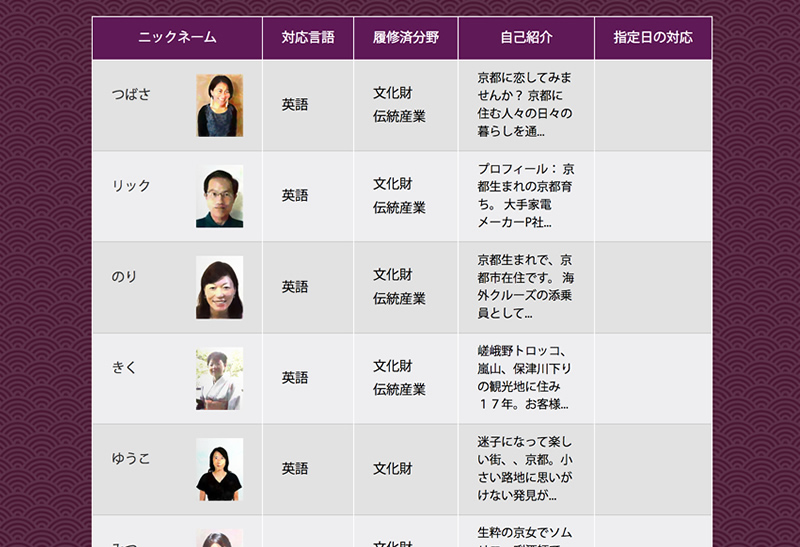Click 文化財 in つばさ's row

coord(392,93)
